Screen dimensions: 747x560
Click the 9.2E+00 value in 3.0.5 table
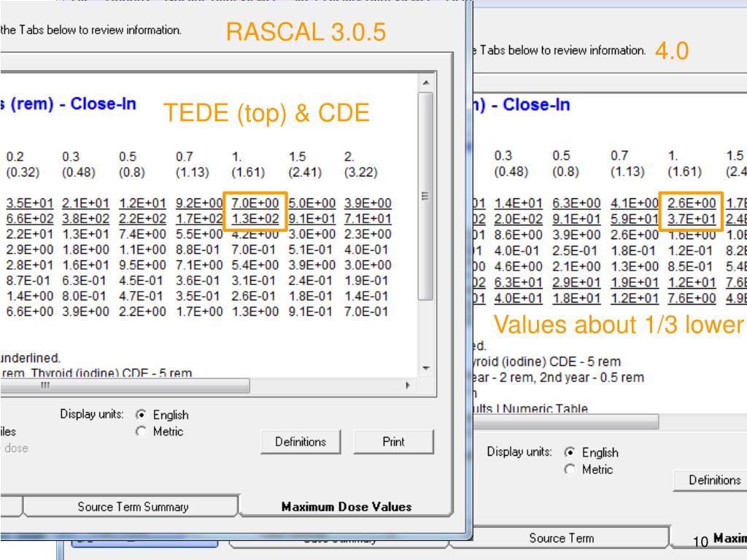click(x=199, y=203)
